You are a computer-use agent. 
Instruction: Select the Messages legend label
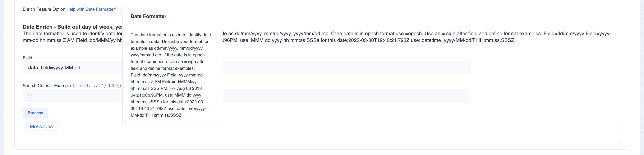click(x=42, y=127)
